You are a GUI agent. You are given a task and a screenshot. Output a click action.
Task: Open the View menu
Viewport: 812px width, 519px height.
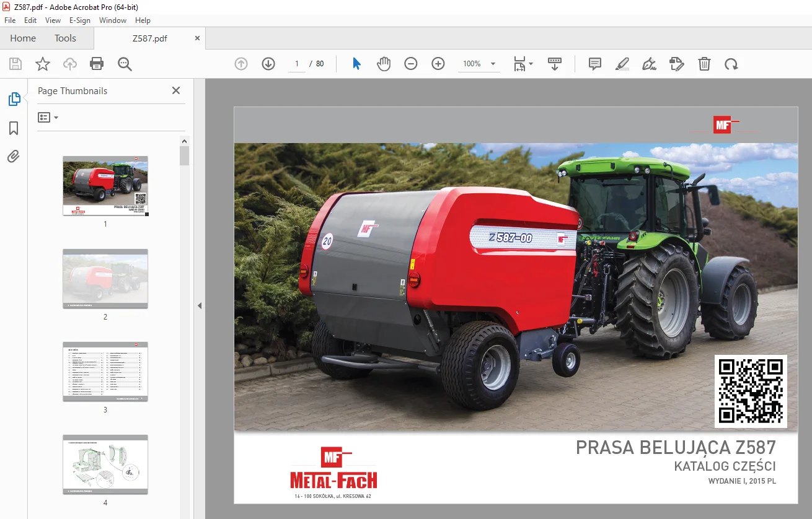(x=53, y=20)
